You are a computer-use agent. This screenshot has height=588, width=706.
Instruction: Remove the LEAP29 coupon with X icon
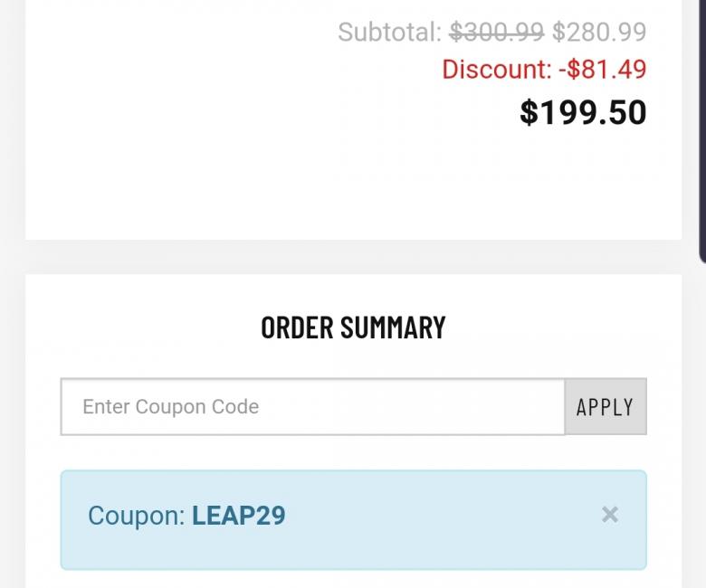tap(610, 515)
